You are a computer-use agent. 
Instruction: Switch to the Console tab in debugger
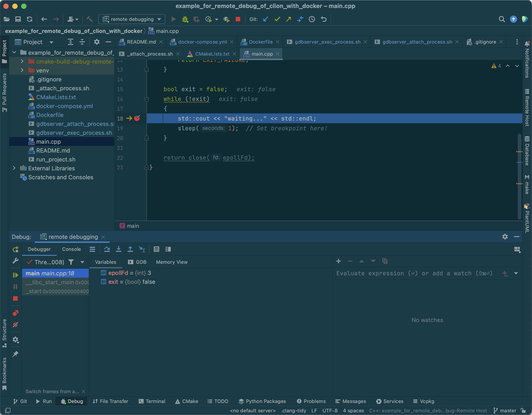71,249
